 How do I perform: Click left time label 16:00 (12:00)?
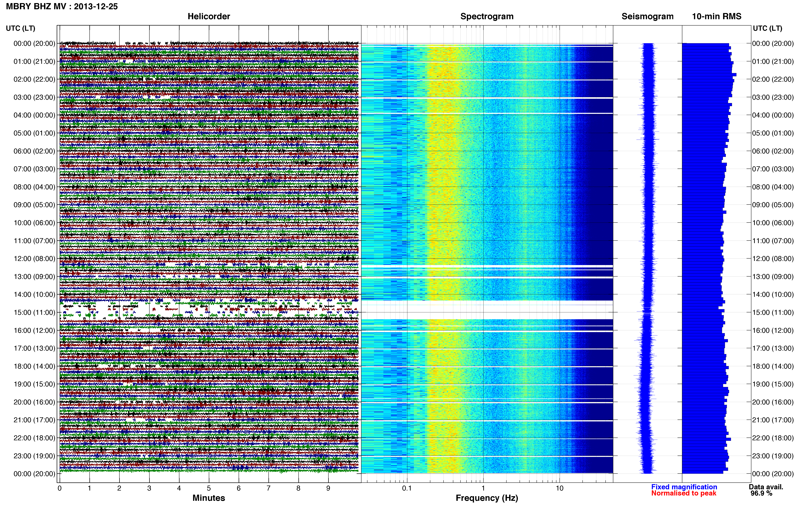tap(34, 331)
